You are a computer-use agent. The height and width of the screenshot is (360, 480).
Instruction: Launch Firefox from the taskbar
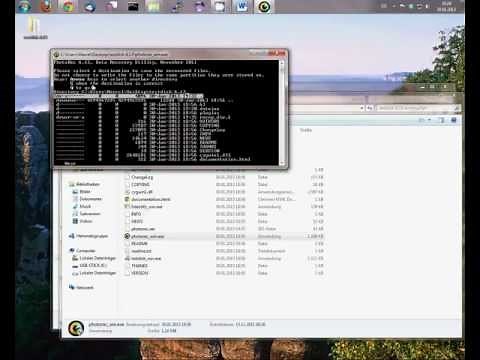click(46, 6)
